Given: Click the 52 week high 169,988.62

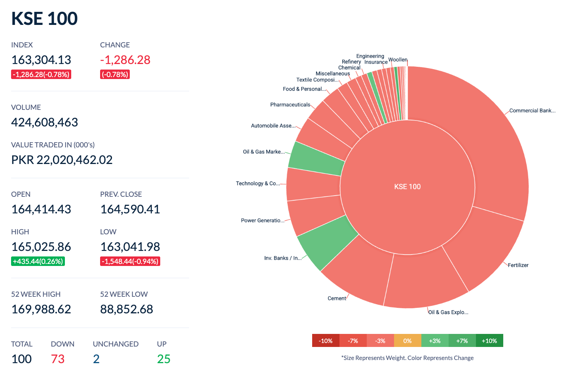Looking at the screenshot, I should pyautogui.click(x=41, y=309).
